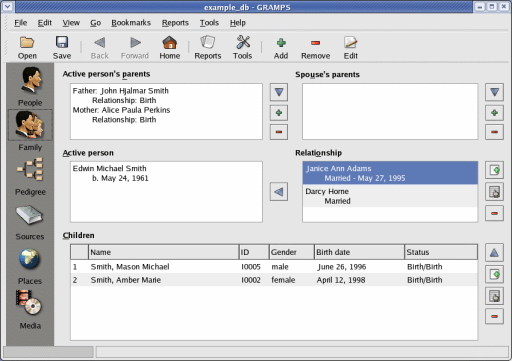This screenshot has height=361, width=512.
Task: Open the People view in sidebar
Action: coord(30,86)
